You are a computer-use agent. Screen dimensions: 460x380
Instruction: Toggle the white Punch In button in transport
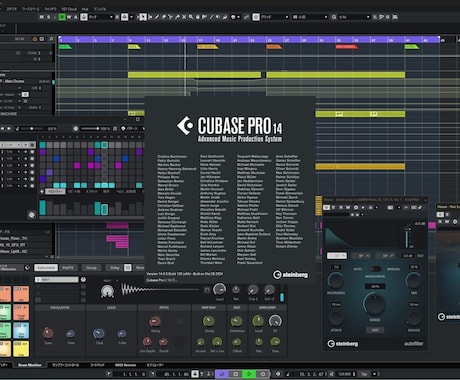pos(195,374)
